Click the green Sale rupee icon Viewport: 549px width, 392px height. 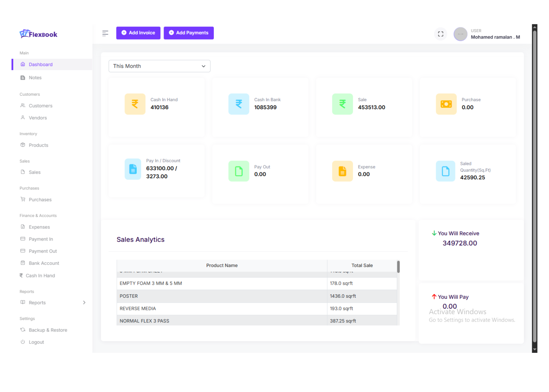[x=342, y=104]
